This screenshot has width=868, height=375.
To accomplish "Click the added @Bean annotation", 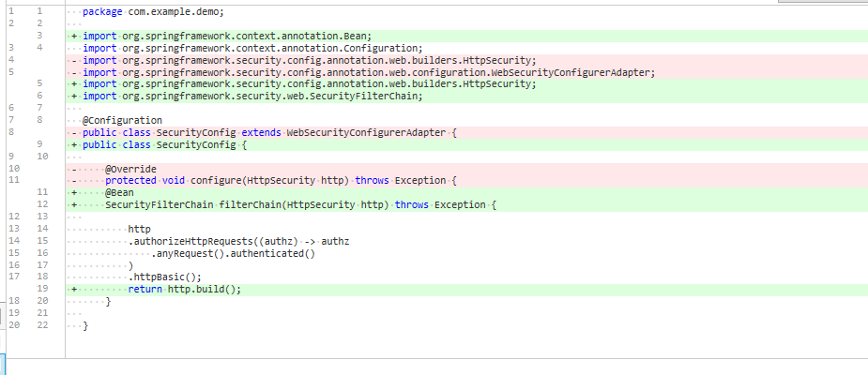I will 119,193.
